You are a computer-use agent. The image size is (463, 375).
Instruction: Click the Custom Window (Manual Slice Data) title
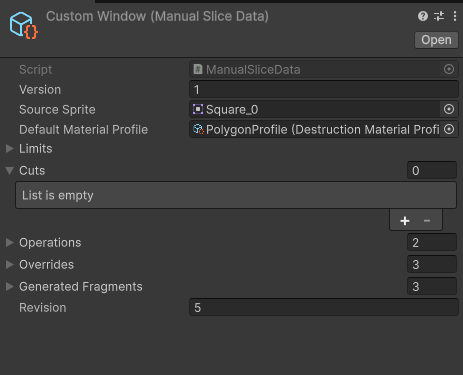coord(157,16)
